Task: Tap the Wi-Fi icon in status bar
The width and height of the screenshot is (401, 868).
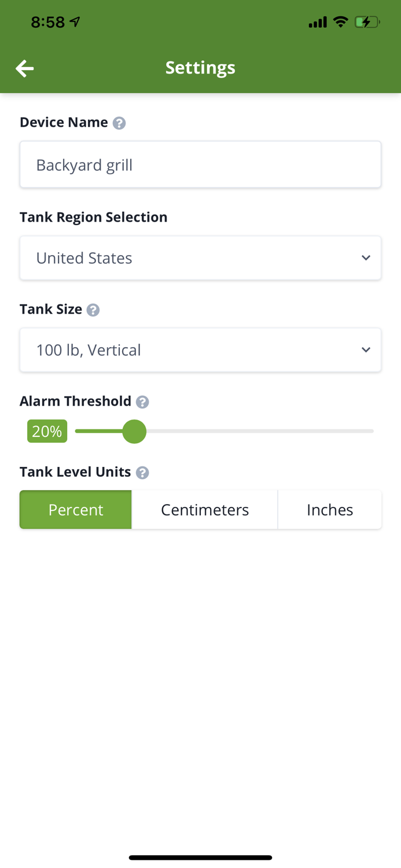Action: pos(341,22)
